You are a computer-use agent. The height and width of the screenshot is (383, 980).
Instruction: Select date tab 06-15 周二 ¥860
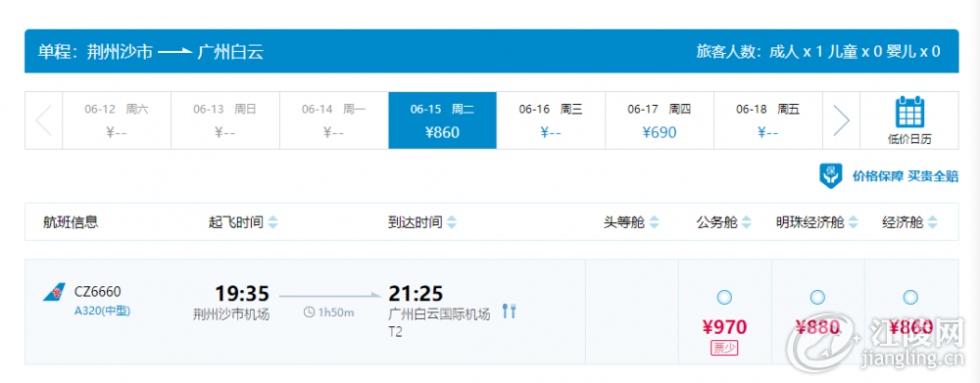pos(443,120)
